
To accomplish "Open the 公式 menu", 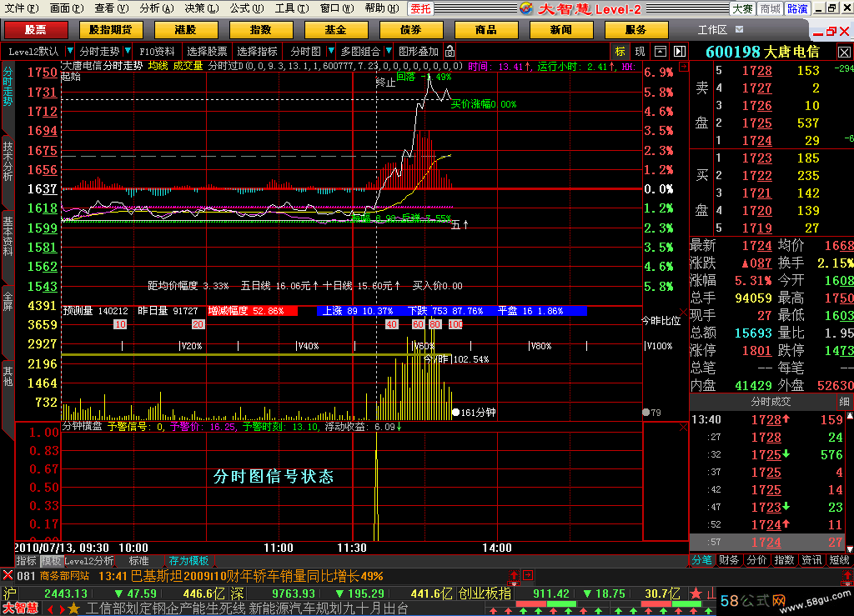I will tap(246, 8).
